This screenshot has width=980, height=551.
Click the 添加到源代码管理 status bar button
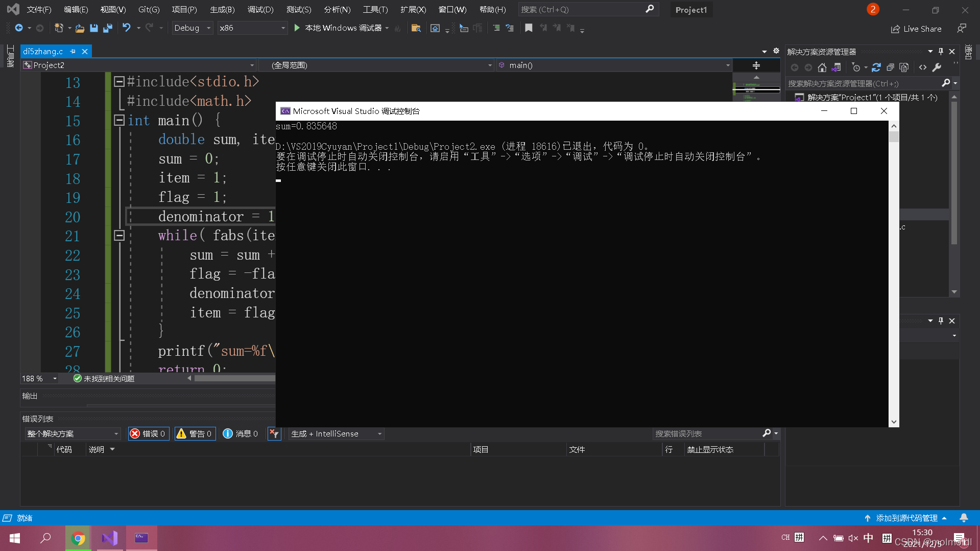(x=906, y=518)
